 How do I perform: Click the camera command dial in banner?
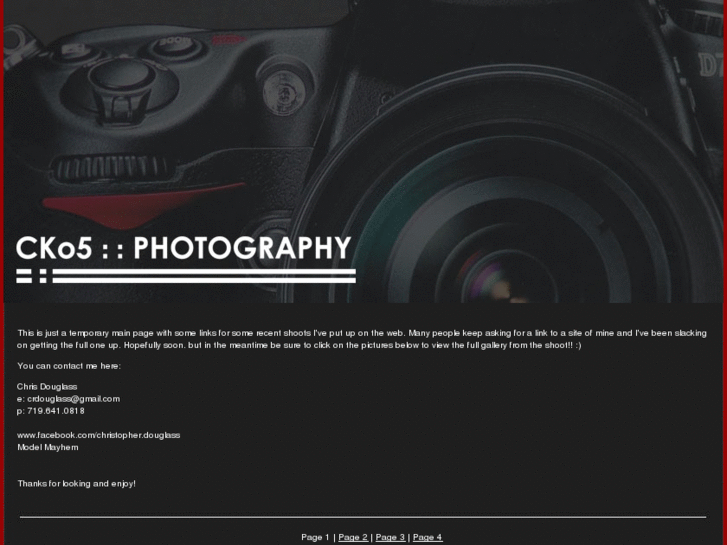111,168
